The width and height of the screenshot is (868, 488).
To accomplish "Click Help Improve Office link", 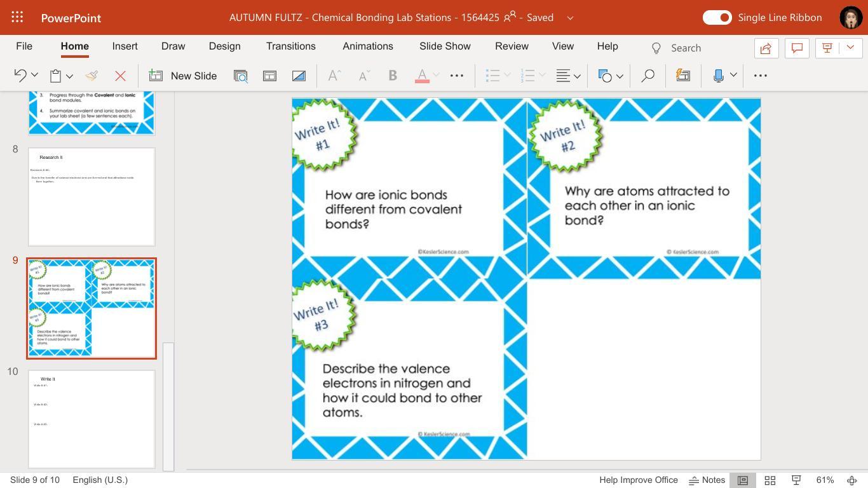I will (x=638, y=480).
